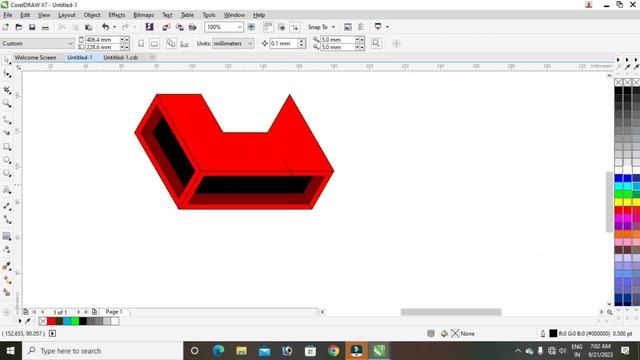Toggle the Show Grid button

pyautogui.click(x=282, y=27)
